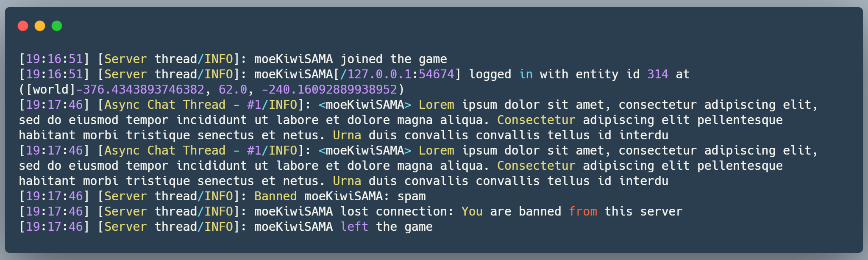Click the yellow word "Banned"
Viewport: 868px width, 260px height.
(275, 196)
